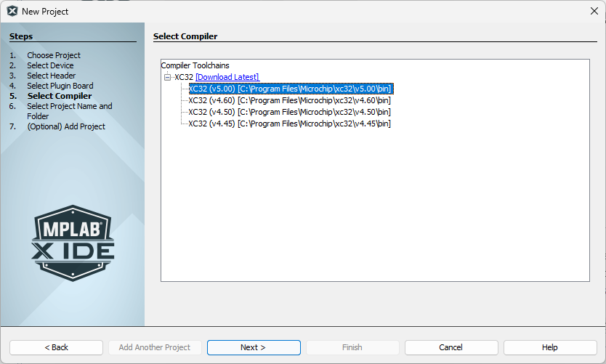Click the MPLAB X icon in title bar
This screenshot has height=364, width=606.
point(12,11)
